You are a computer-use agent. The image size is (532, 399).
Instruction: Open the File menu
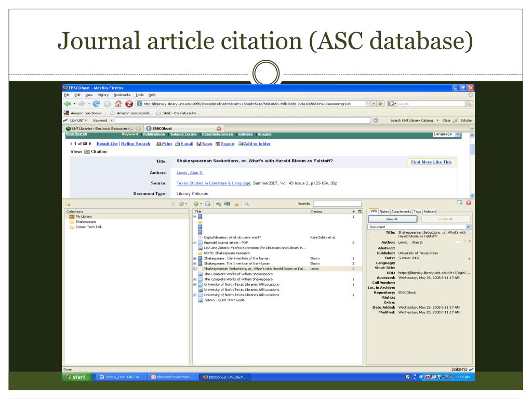coord(67,95)
